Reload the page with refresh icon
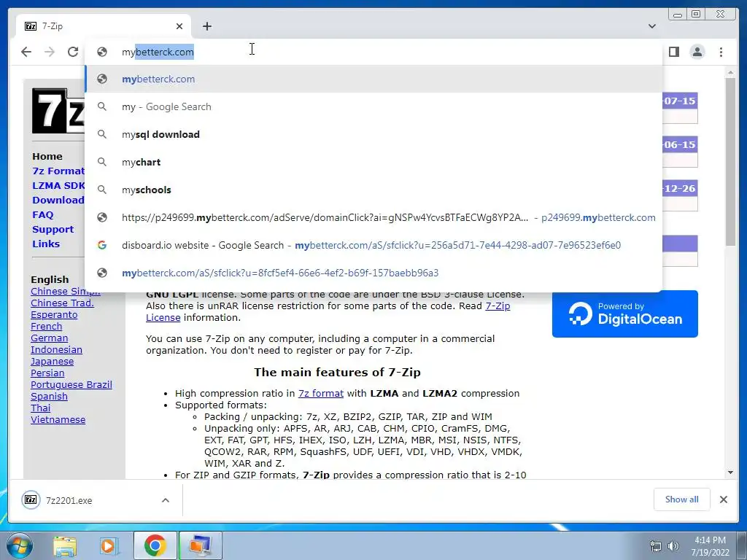747x560 pixels. pos(73,52)
